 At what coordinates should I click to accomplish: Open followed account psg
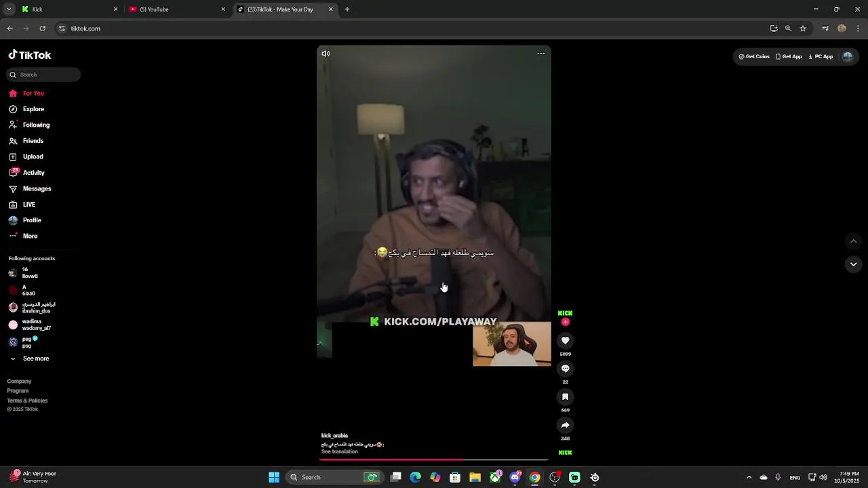pos(23,342)
